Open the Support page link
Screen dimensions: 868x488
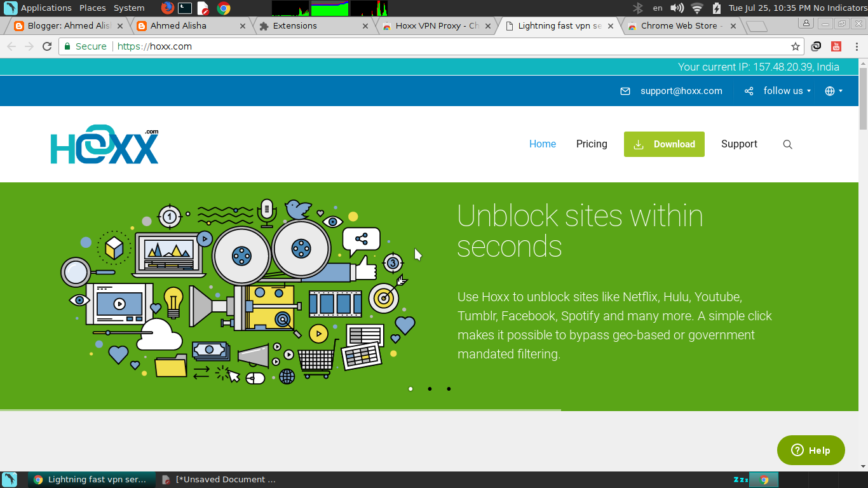739,144
